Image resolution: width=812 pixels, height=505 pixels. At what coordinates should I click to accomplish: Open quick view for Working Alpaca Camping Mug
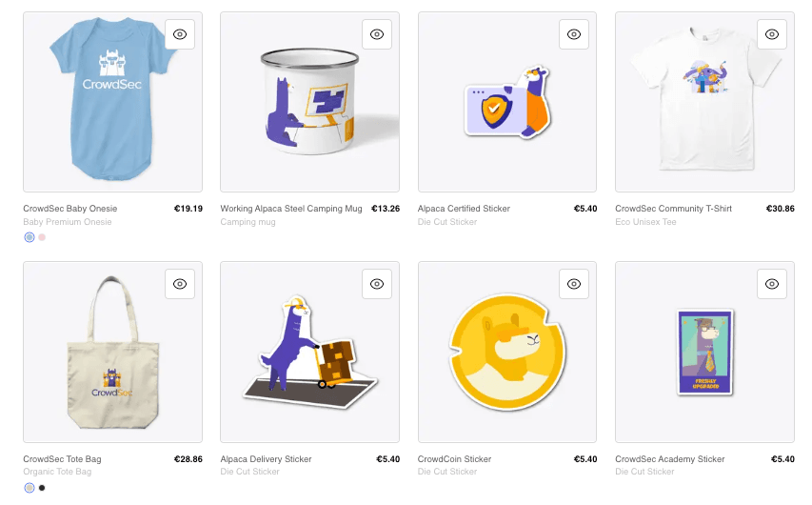pyautogui.click(x=377, y=33)
